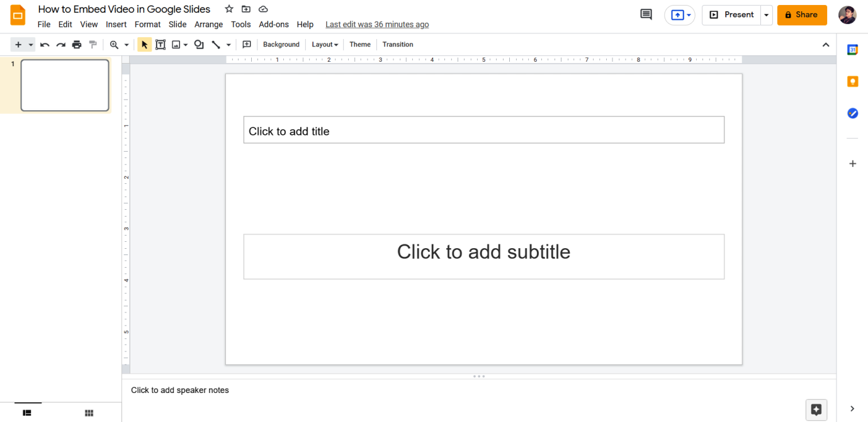The image size is (868, 422).
Task: Select the Shape tool
Action: point(199,45)
